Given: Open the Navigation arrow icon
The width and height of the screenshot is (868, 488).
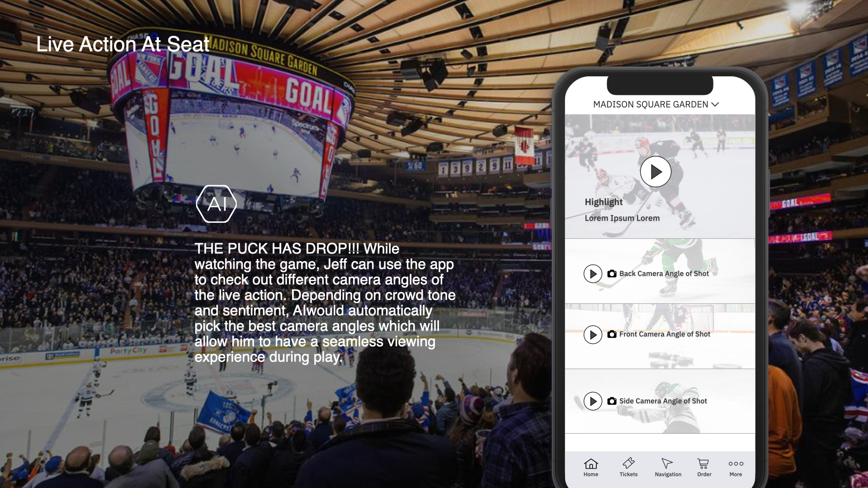Looking at the screenshot, I should click(667, 463).
